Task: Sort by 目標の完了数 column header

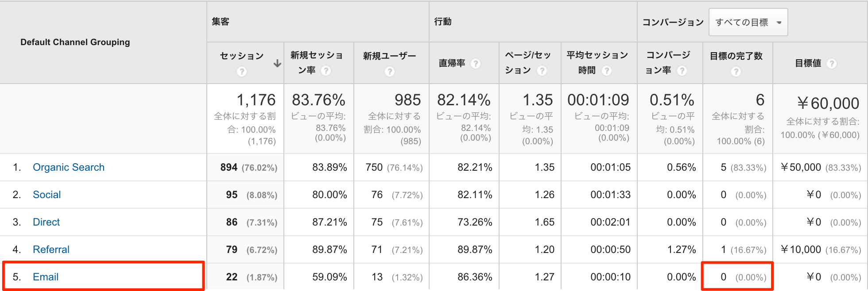Action: [x=736, y=56]
